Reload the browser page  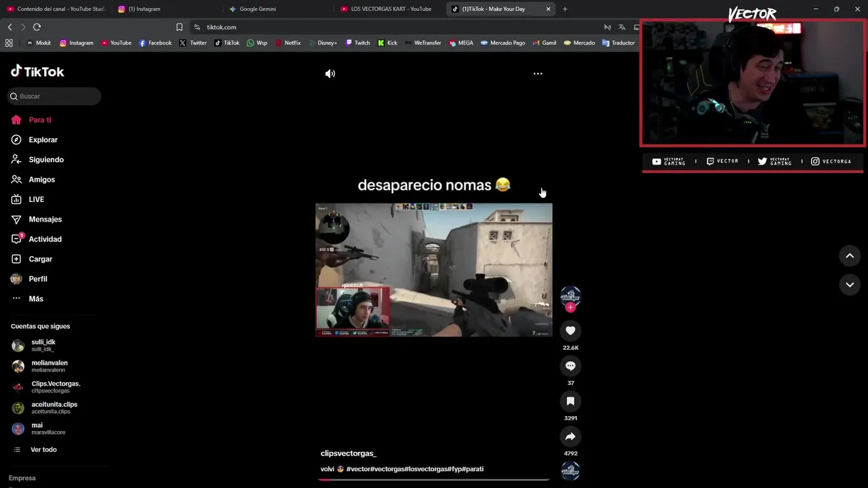tap(37, 27)
